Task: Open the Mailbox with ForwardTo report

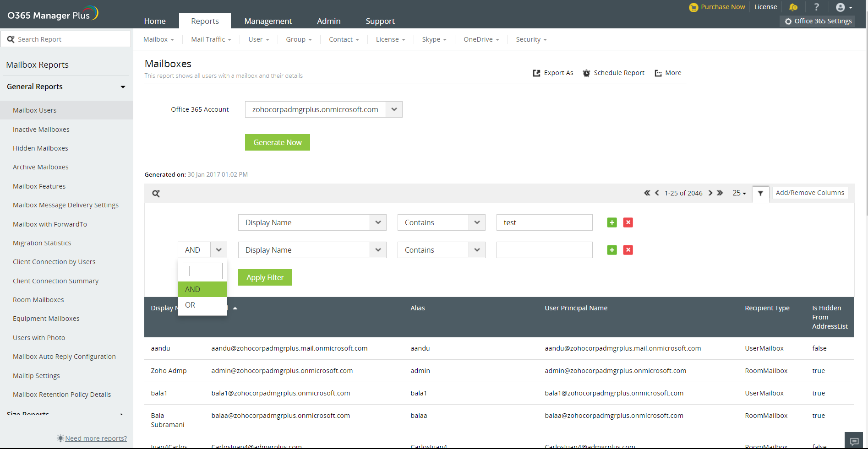Action: point(50,224)
